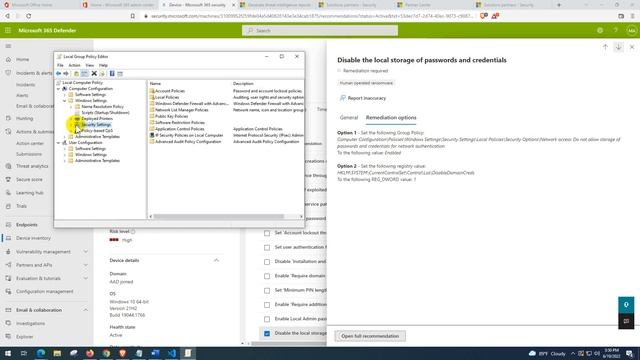
Task: Collapse the User Configuration tree node
Action: click(58, 143)
